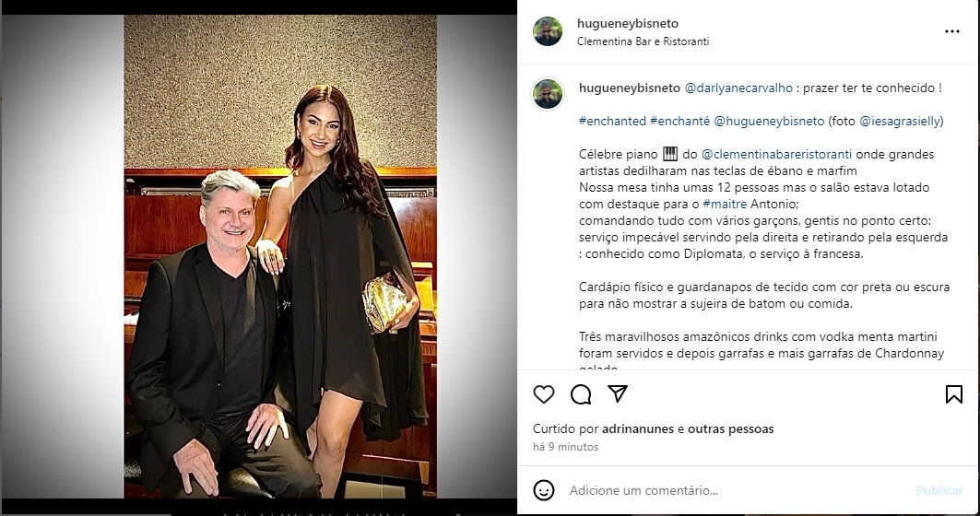Open the @darlyanecarvalho mention

[738, 88]
